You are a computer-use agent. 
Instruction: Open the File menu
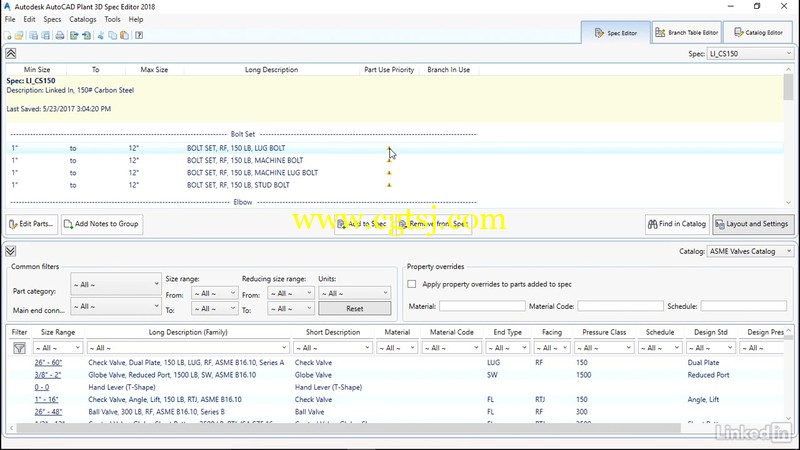(x=10, y=19)
